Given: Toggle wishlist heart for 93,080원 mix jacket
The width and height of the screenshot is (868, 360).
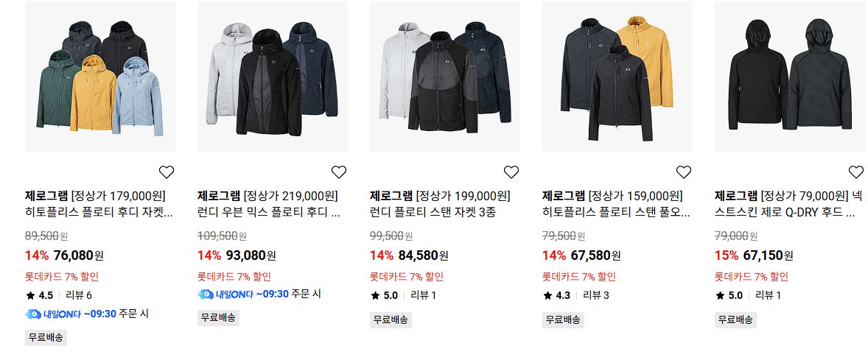Looking at the screenshot, I should (339, 172).
